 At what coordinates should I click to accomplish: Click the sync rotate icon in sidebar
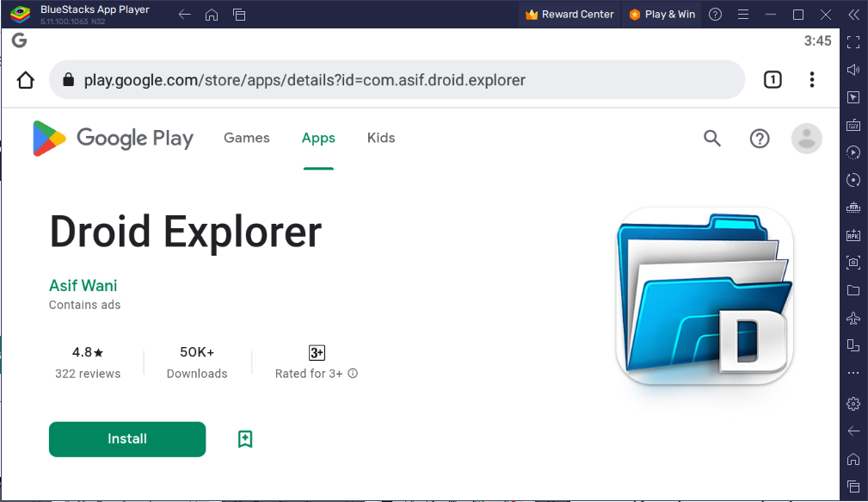853,180
